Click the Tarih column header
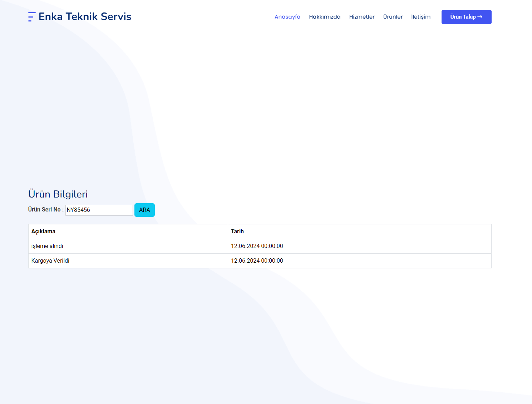This screenshot has height=404, width=532. (x=237, y=232)
